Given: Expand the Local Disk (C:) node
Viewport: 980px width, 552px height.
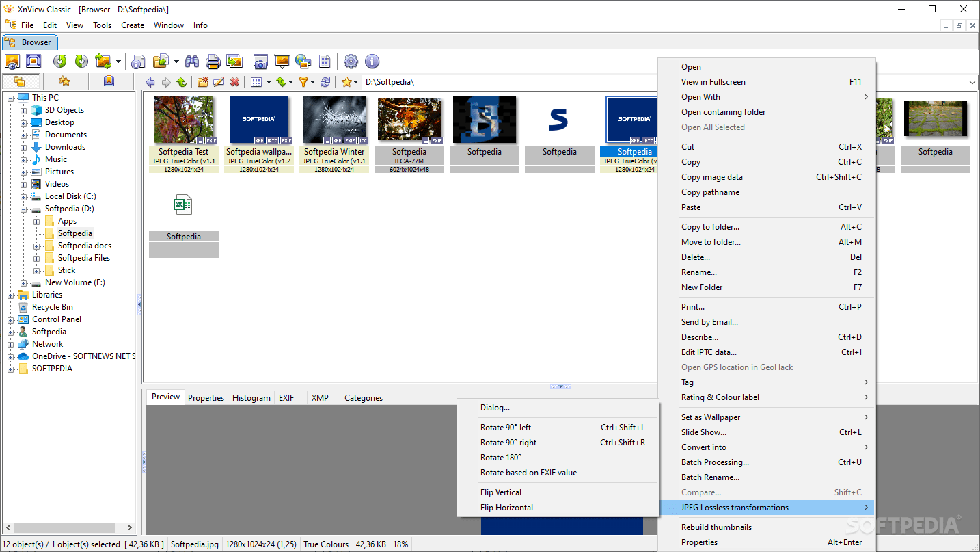Looking at the screenshot, I should [x=24, y=196].
